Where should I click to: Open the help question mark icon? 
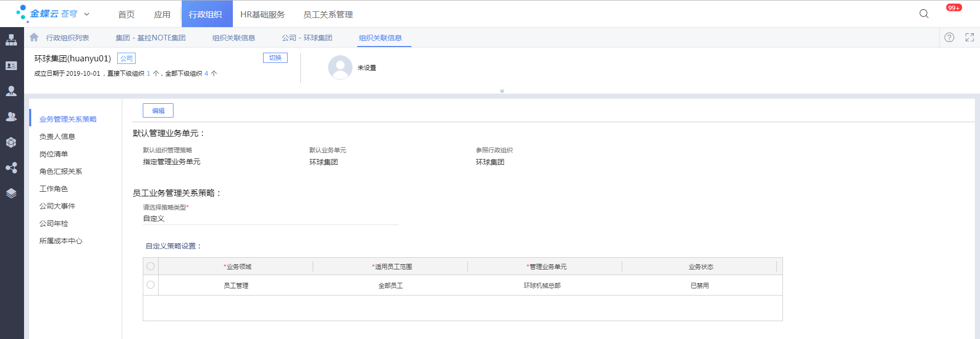coord(949,37)
